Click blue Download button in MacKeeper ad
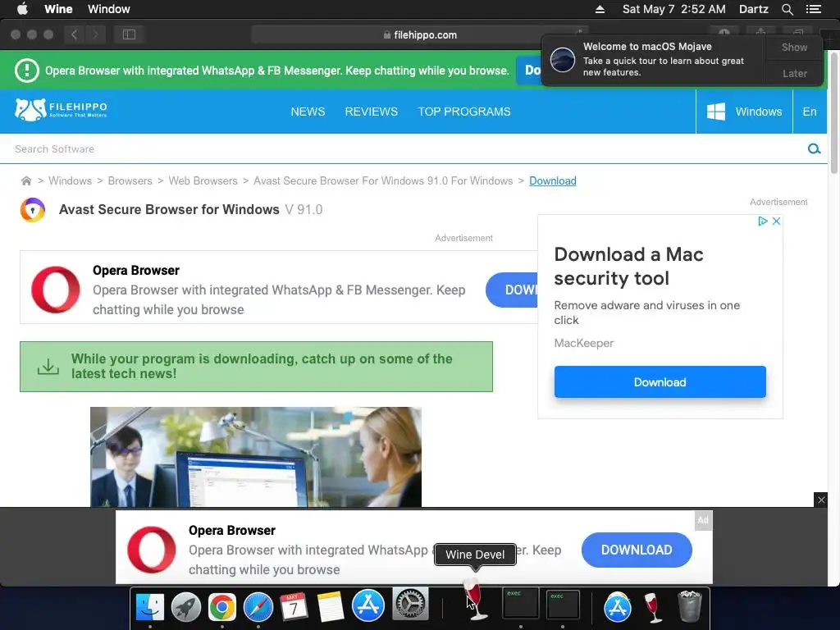 click(x=660, y=382)
